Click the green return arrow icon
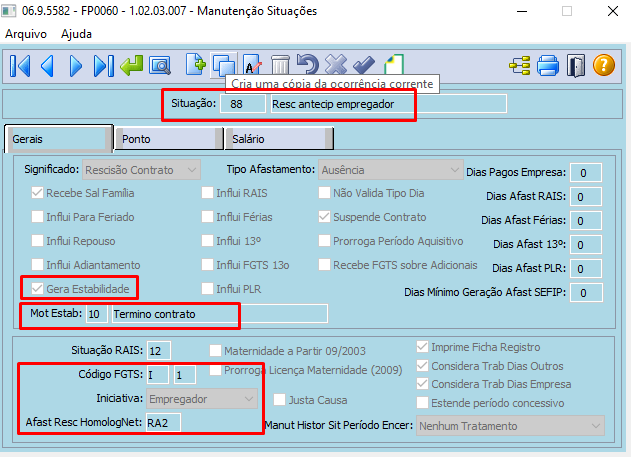Image resolution: width=633 pixels, height=462 pixels. pos(132,65)
